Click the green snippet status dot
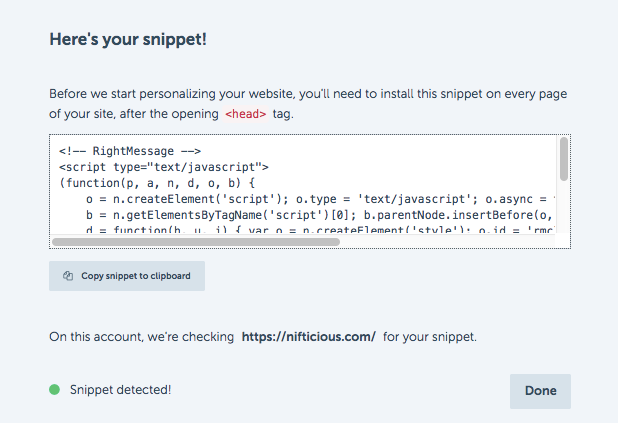 [54, 389]
